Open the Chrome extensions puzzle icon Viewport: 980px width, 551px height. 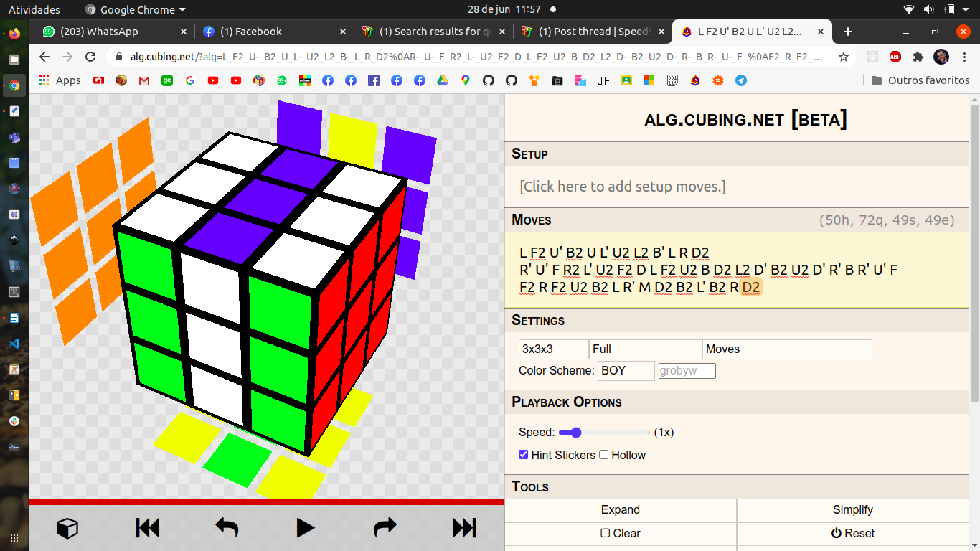click(x=918, y=57)
